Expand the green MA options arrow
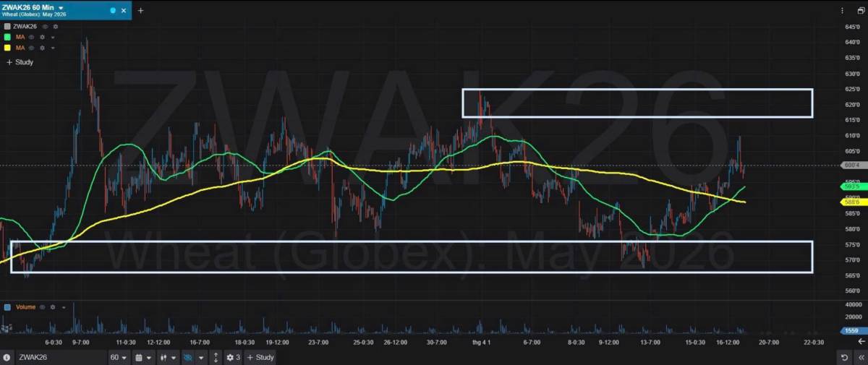 tap(53, 37)
